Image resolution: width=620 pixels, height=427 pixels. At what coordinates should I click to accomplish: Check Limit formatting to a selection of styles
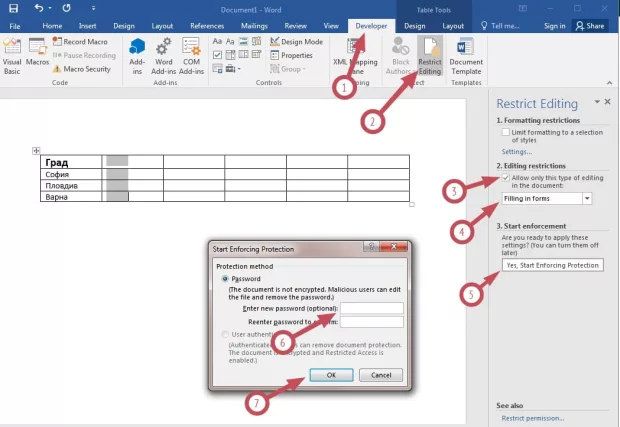pos(505,132)
